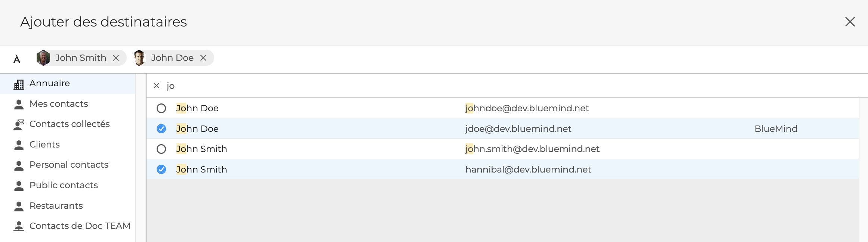Open the Clients address book
The width and height of the screenshot is (868, 242).
coord(44,145)
